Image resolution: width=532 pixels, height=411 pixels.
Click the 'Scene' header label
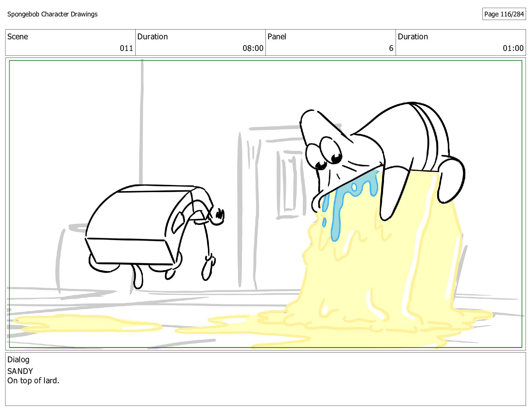click(18, 37)
